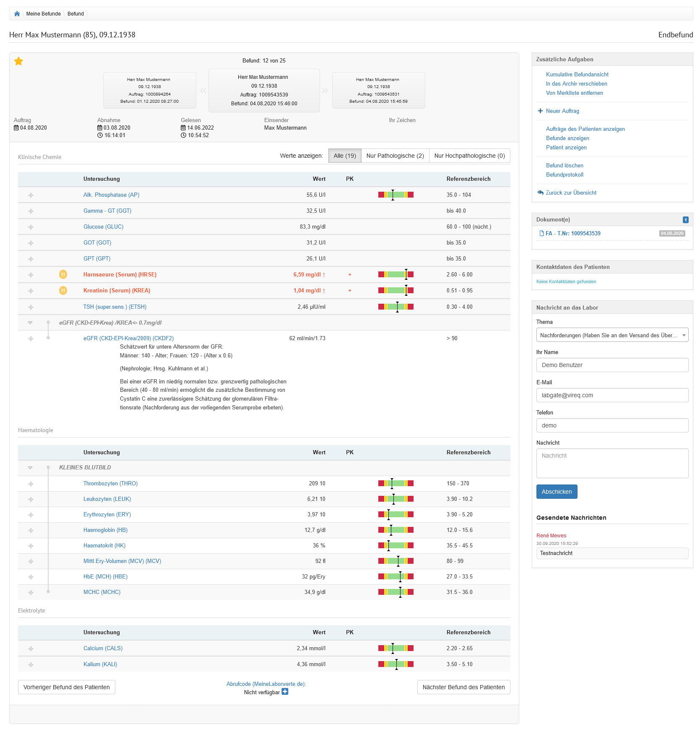Click the H flag on Harnsaeure row
The image size is (700, 732).
(x=63, y=274)
